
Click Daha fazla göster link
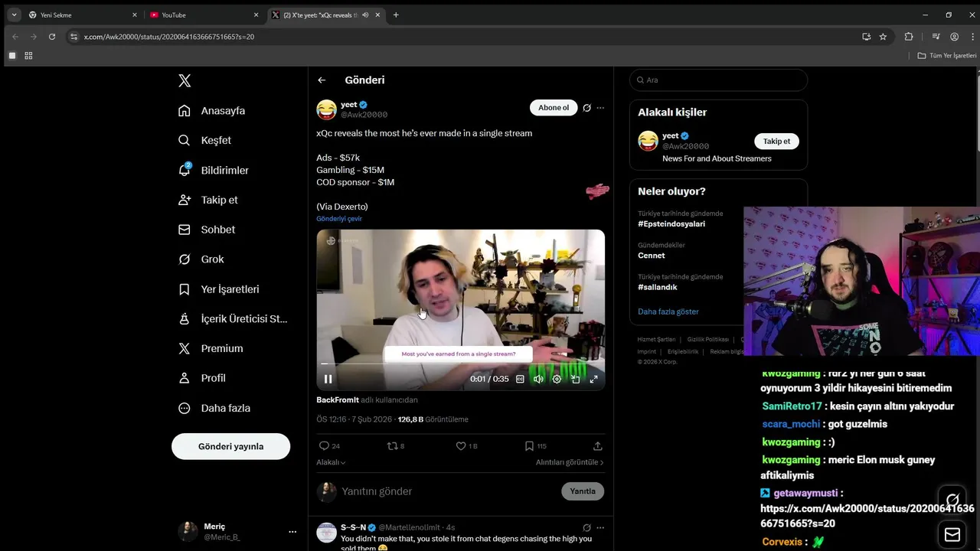pyautogui.click(x=668, y=311)
